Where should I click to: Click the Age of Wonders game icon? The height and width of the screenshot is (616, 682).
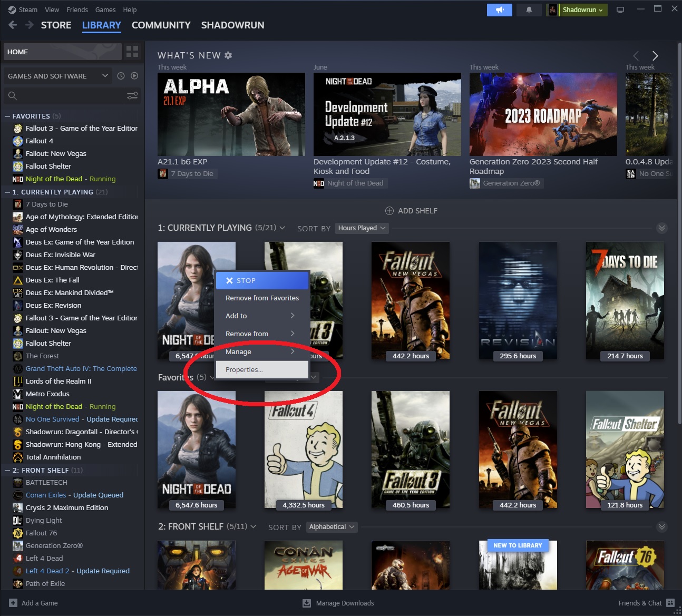point(18,230)
